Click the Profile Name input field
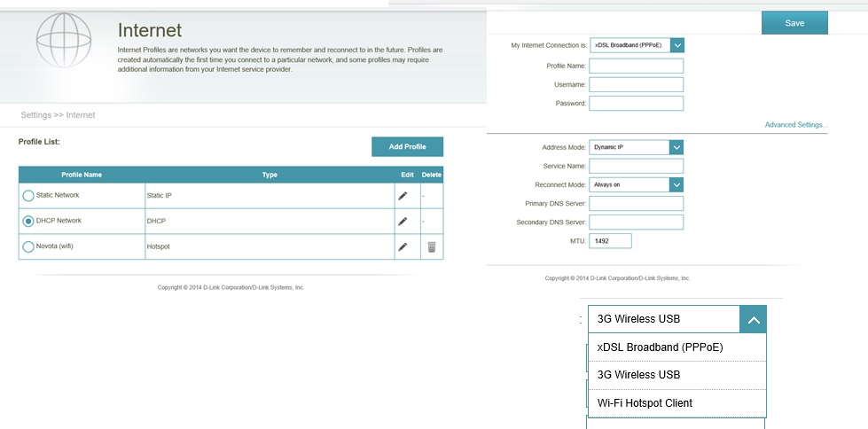 (x=636, y=66)
